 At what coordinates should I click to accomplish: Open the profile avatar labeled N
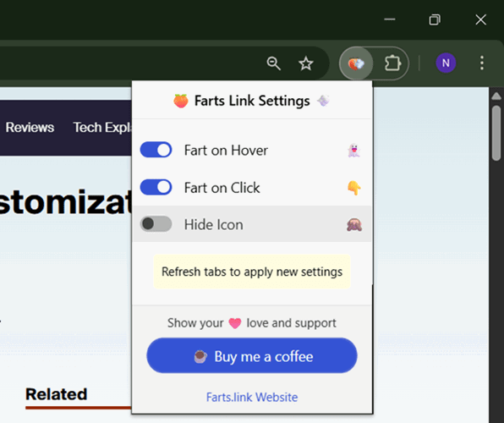coord(446,63)
